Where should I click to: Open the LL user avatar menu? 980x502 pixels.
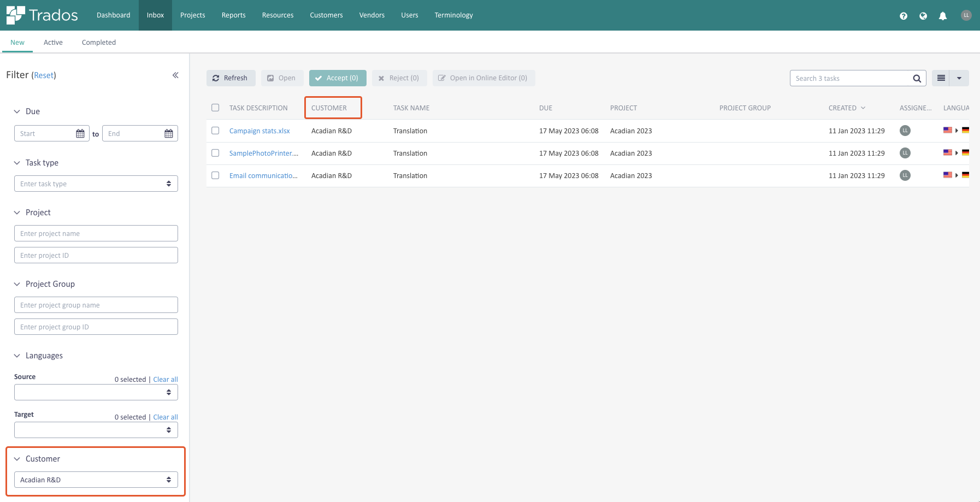pos(966,15)
